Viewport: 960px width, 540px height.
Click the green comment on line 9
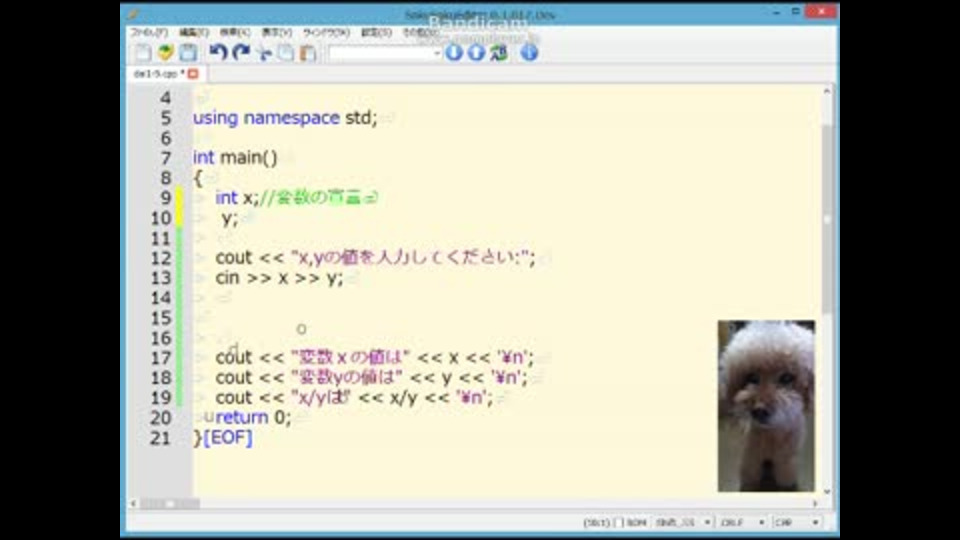(x=318, y=198)
